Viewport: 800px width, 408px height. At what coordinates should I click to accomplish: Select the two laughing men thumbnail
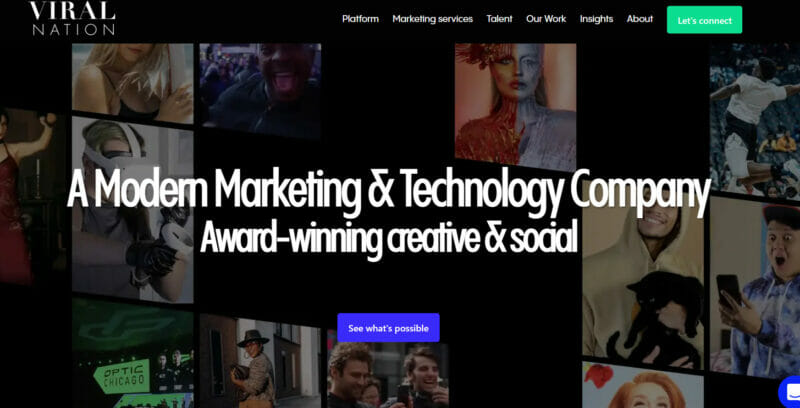pyautogui.click(x=388, y=375)
